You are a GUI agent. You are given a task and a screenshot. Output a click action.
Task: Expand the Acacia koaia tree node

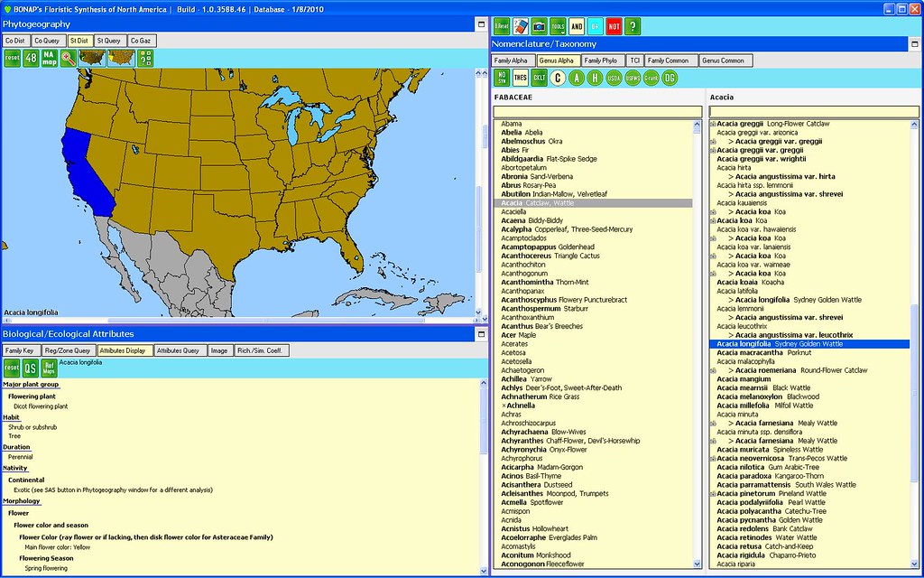(713, 283)
